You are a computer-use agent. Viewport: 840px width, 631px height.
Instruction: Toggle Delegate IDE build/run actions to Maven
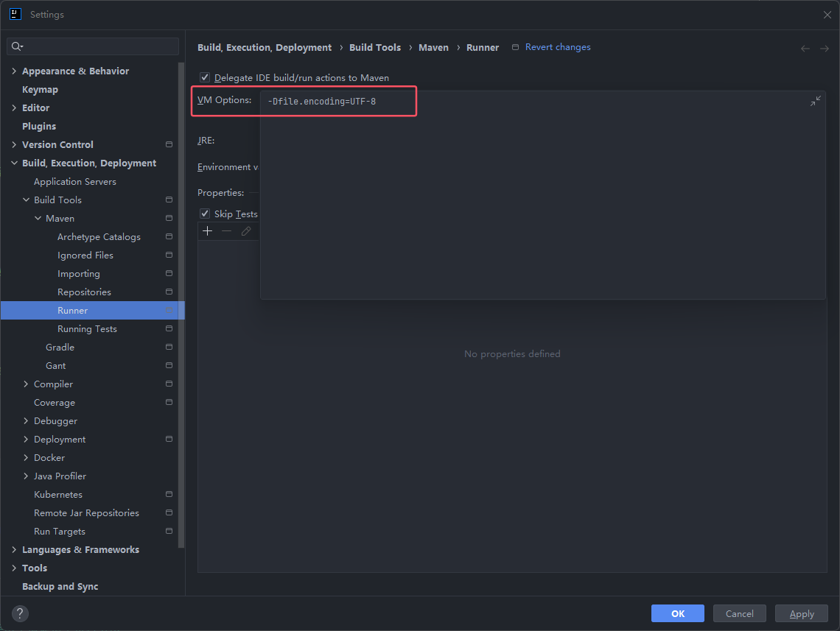pos(205,77)
